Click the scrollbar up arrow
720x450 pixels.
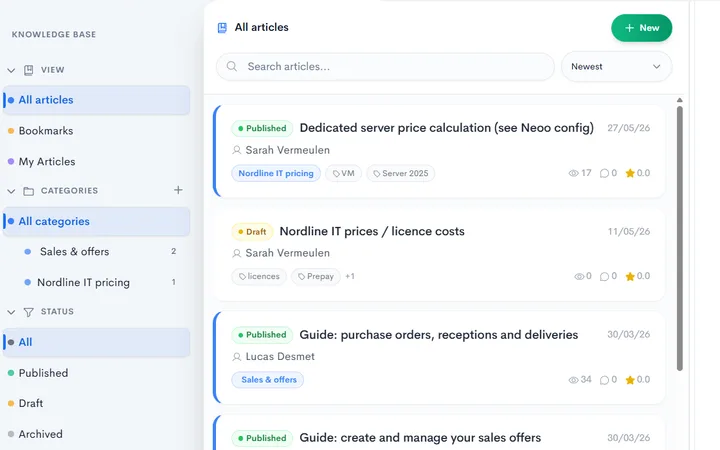pos(680,100)
